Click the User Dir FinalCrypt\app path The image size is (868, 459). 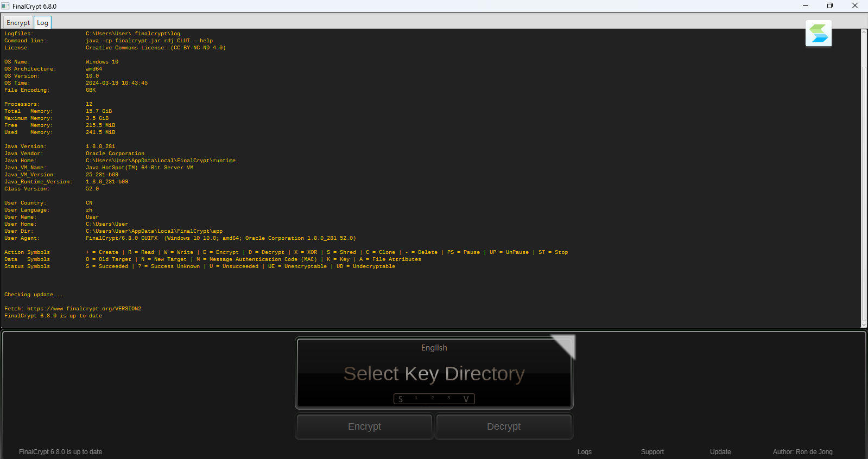click(x=154, y=231)
